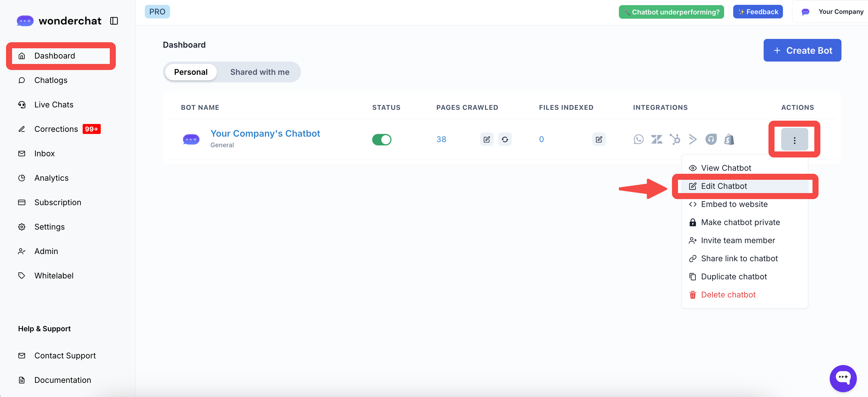Toggle the chatbot status switch off
Viewport: 868px width, 397px height.
point(382,139)
